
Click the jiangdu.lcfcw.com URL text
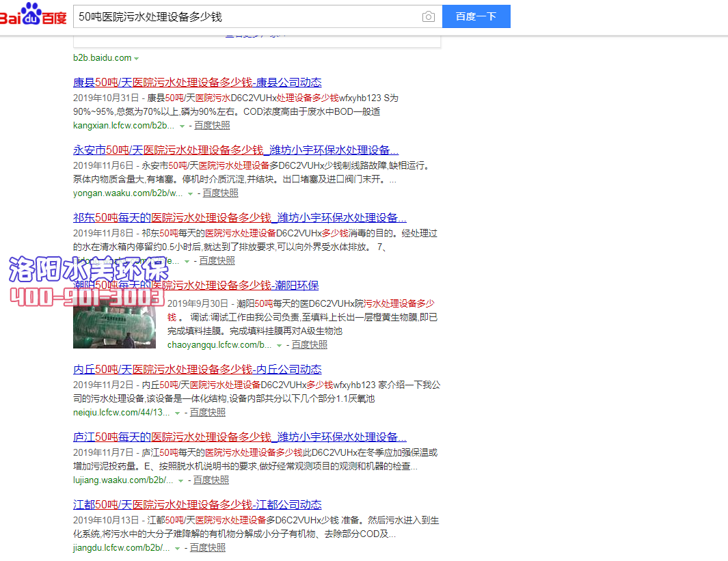pyautogui.click(x=121, y=548)
